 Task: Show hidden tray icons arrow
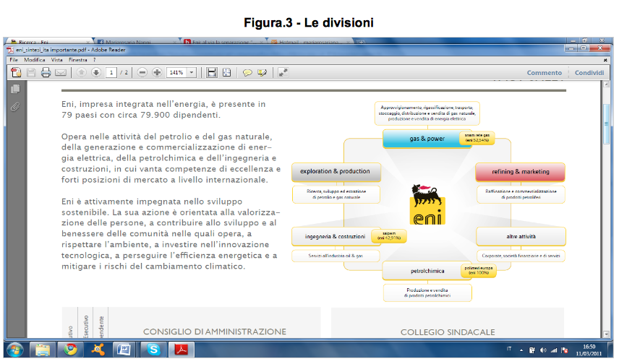[521, 350]
